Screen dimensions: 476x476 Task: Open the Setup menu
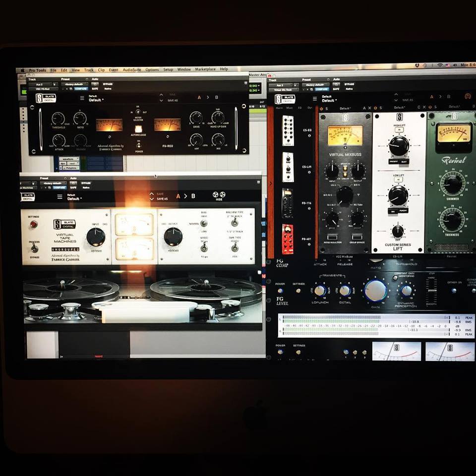(x=168, y=69)
